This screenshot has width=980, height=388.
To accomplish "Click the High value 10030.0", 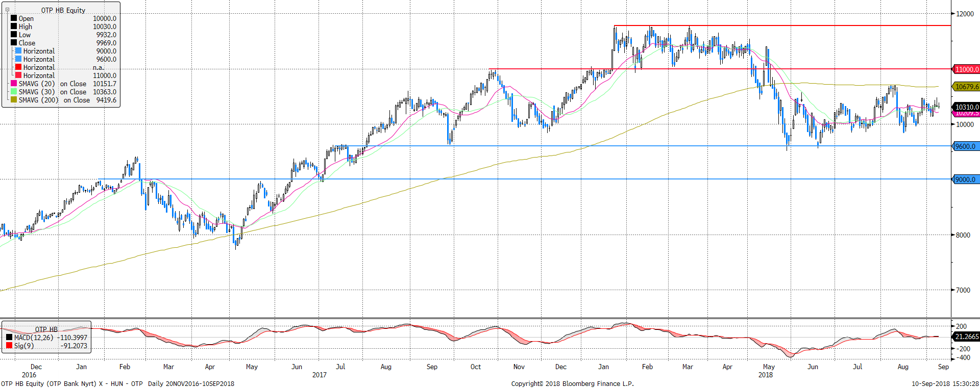I will 105,27.
